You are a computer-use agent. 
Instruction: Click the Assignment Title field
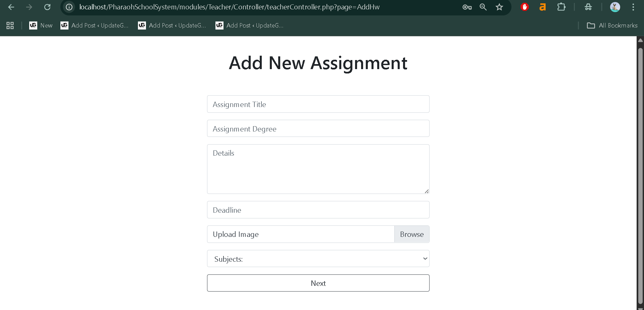[x=318, y=104]
